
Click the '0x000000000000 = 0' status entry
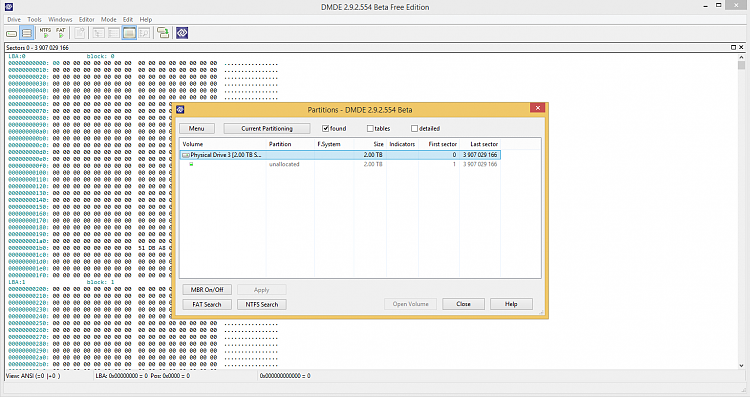(x=285, y=376)
